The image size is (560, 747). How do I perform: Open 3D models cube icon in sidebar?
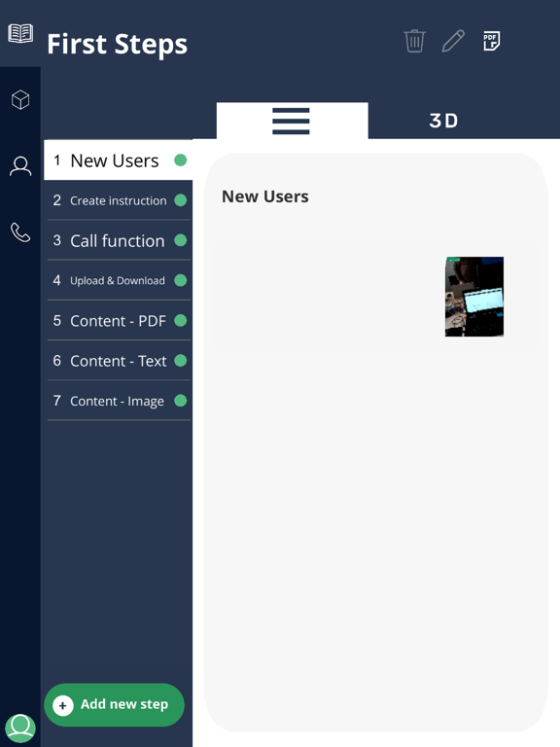(x=20, y=99)
